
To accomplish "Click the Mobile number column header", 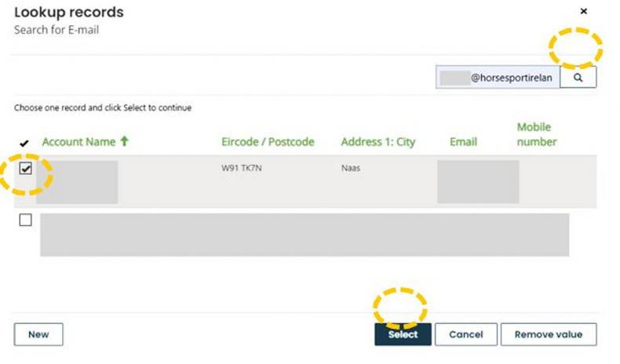I will point(536,134).
